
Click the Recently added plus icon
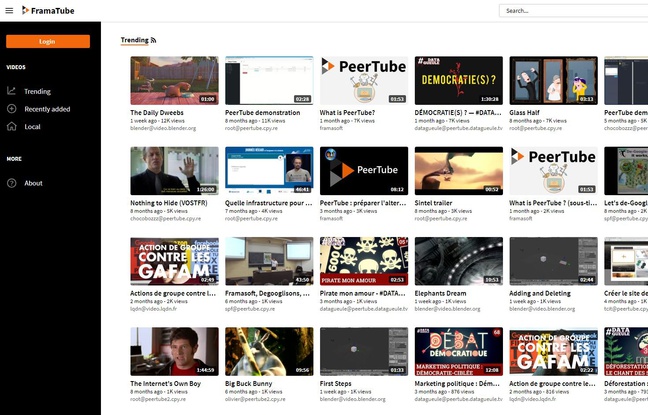click(12, 109)
